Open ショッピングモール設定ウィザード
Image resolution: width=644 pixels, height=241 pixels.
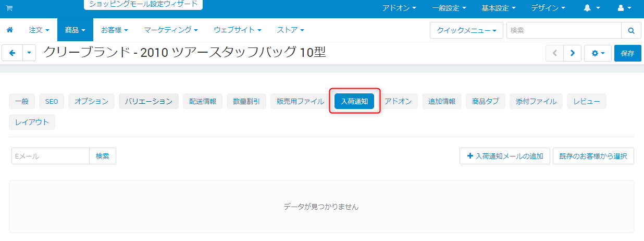click(x=143, y=4)
